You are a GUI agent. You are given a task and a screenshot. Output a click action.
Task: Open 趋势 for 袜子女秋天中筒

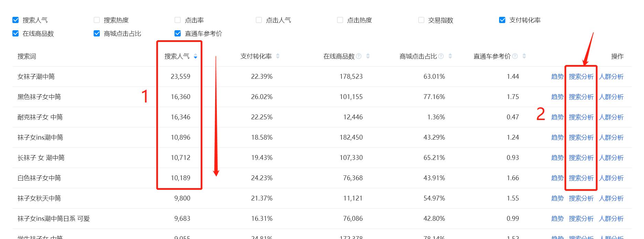click(x=557, y=198)
